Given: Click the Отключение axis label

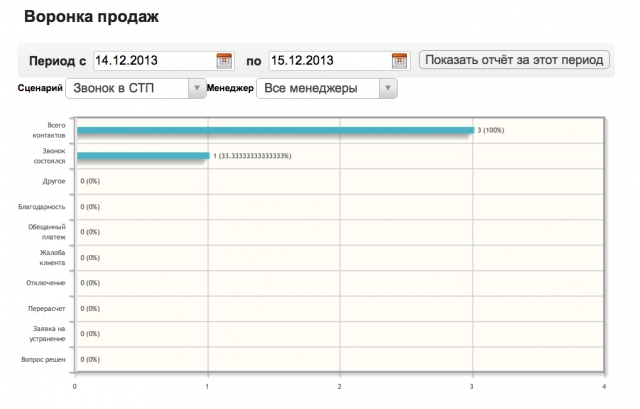Looking at the screenshot, I should 46,283.
